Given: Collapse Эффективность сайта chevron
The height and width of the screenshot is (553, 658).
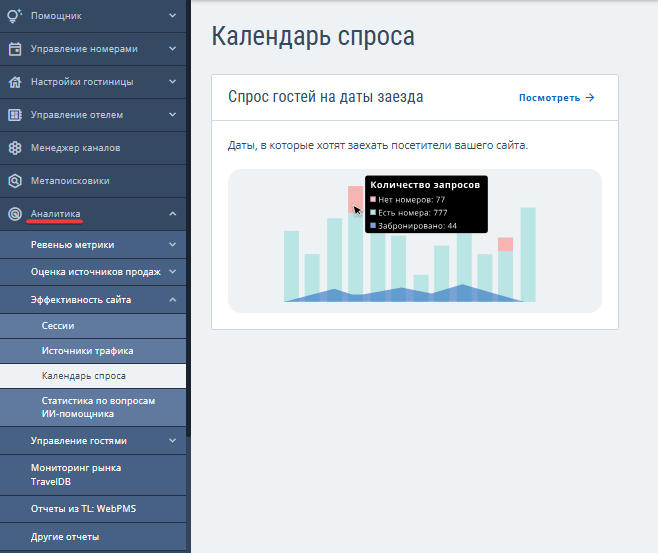Looking at the screenshot, I should pyautogui.click(x=172, y=299).
